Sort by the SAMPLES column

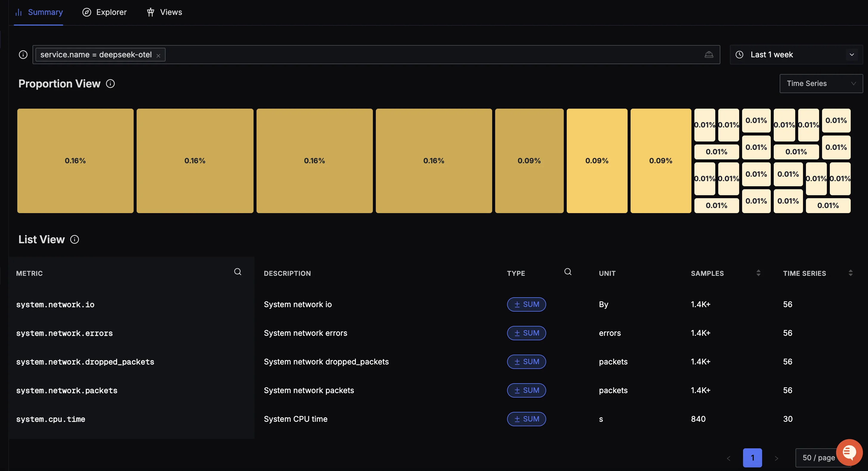tap(758, 273)
